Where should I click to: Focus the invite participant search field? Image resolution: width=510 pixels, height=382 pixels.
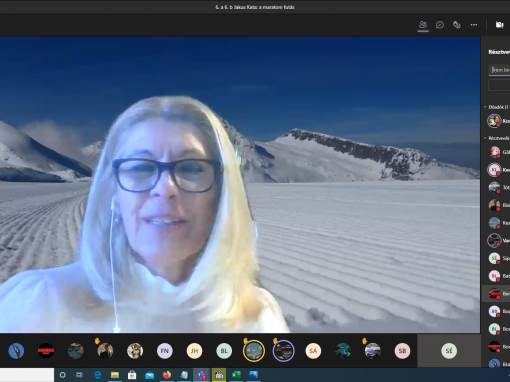(499, 70)
